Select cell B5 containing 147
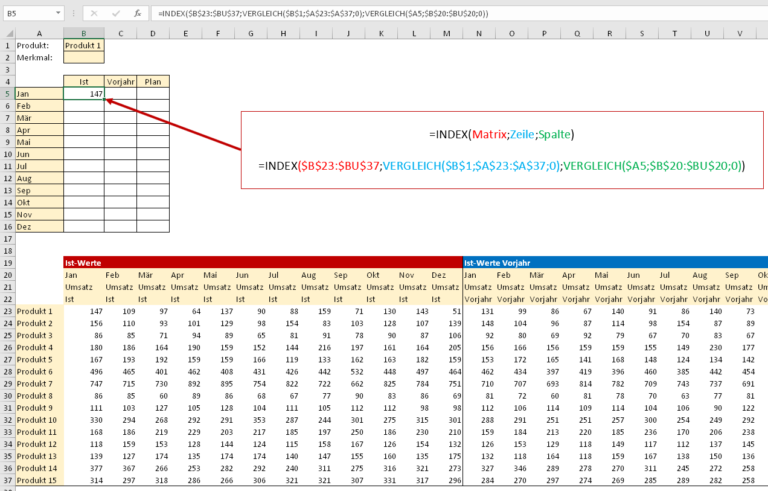768x491 pixels. 83,94
